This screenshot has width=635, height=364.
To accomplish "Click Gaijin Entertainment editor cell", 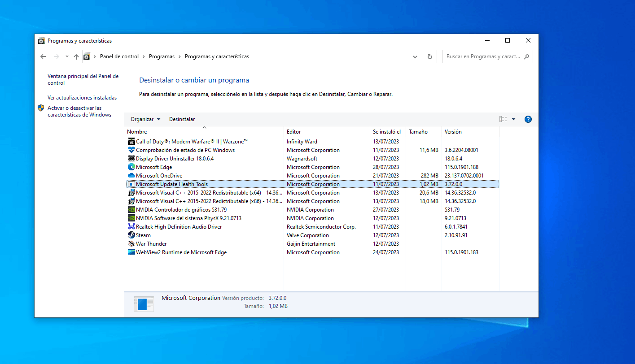I will tap(311, 244).
